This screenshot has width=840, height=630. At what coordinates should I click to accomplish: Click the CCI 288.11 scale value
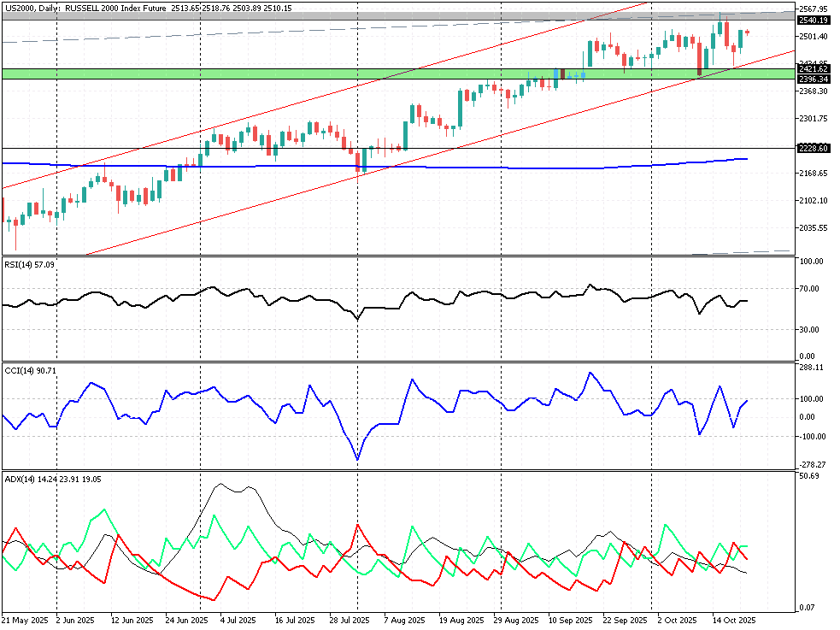click(811, 368)
